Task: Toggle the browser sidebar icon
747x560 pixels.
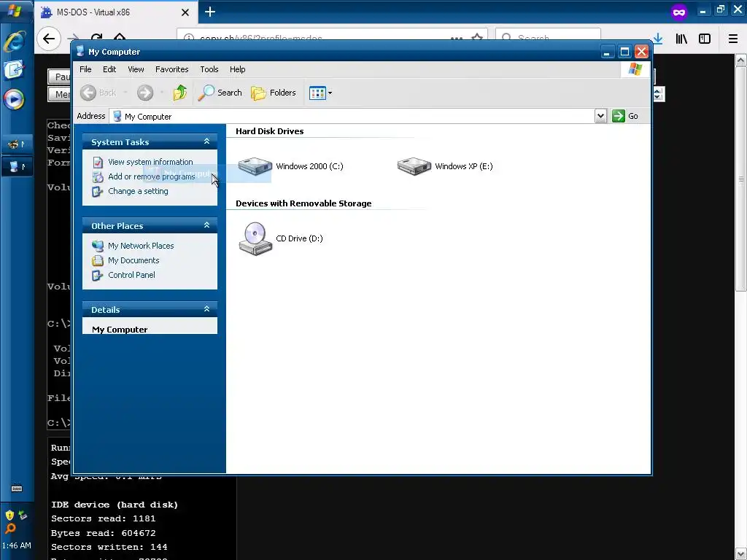Action: click(705, 39)
